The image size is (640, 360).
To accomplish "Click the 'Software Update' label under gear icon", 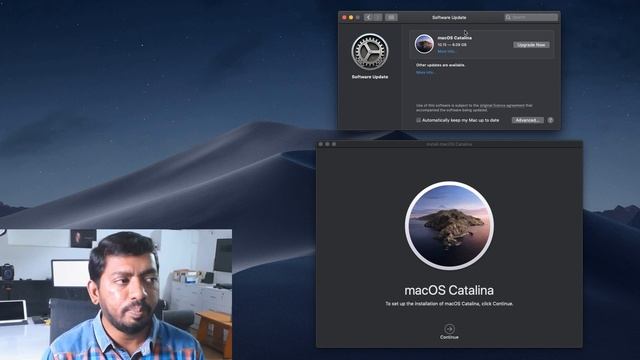I will pos(370,77).
